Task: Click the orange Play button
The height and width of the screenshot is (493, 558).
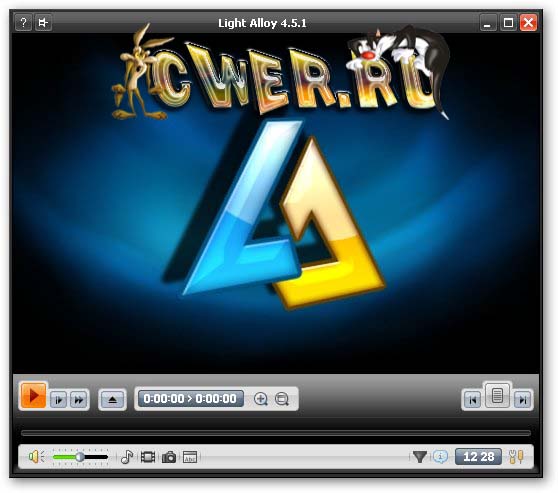Action: click(x=33, y=395)
